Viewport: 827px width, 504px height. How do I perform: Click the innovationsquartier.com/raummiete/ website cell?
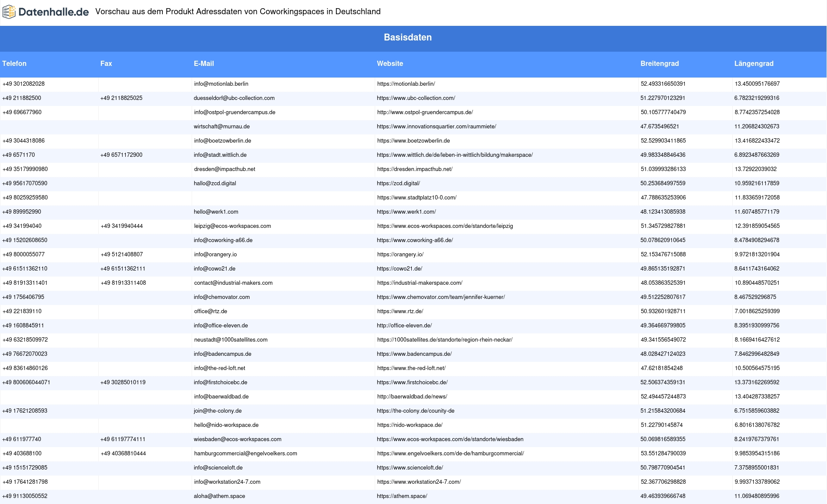coord(436,127)
